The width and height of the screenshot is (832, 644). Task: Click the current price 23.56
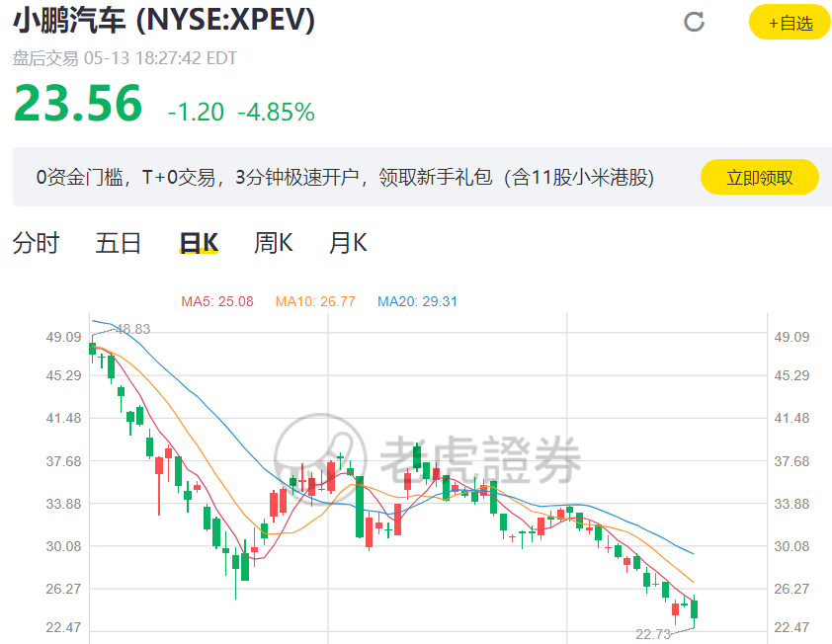[x=78, y=104]
